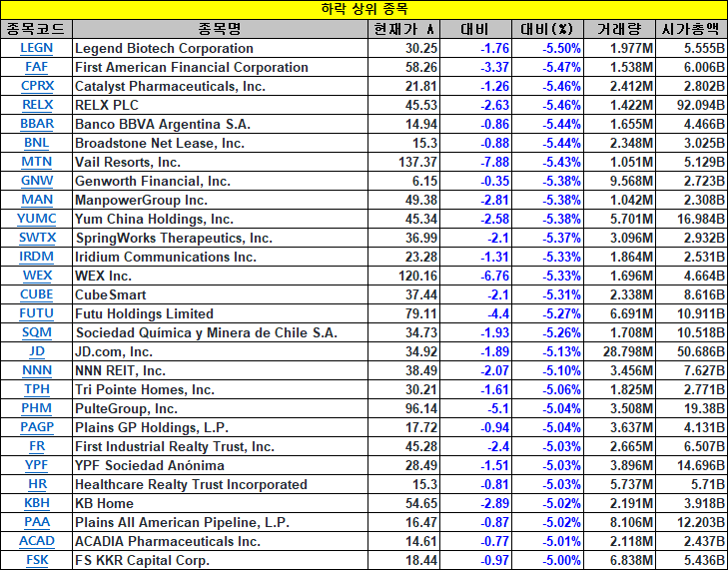Select the SpringWorks Therapeutics, Inc. cell
The width and height of the screenshot is (728, 570).
pos(220,239)
